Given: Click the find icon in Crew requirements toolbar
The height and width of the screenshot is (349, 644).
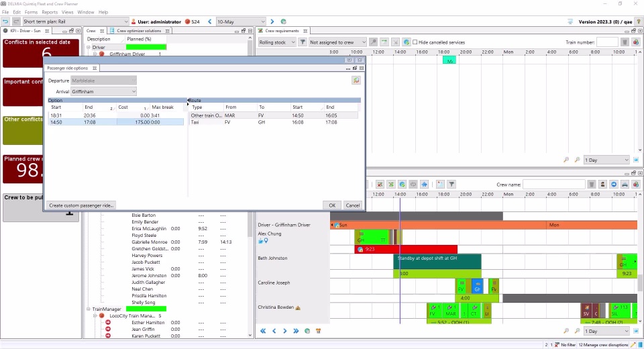Looking at the screenshot, I should coord(373,42).
